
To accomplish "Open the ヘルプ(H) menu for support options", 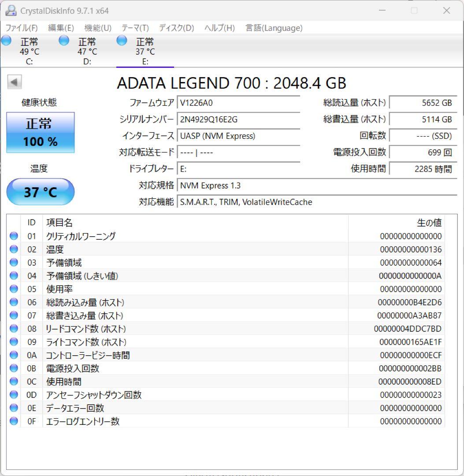I will coord(219,28).
